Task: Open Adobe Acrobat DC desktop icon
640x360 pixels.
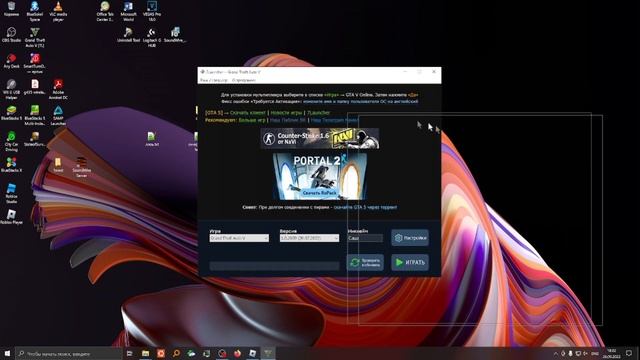Action: tap(58, 89)
